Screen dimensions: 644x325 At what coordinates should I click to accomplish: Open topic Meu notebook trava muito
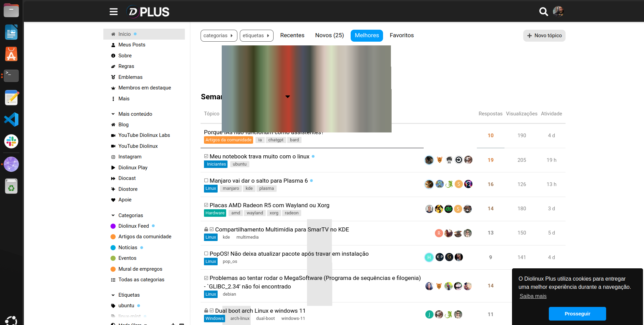coord(260,156)
